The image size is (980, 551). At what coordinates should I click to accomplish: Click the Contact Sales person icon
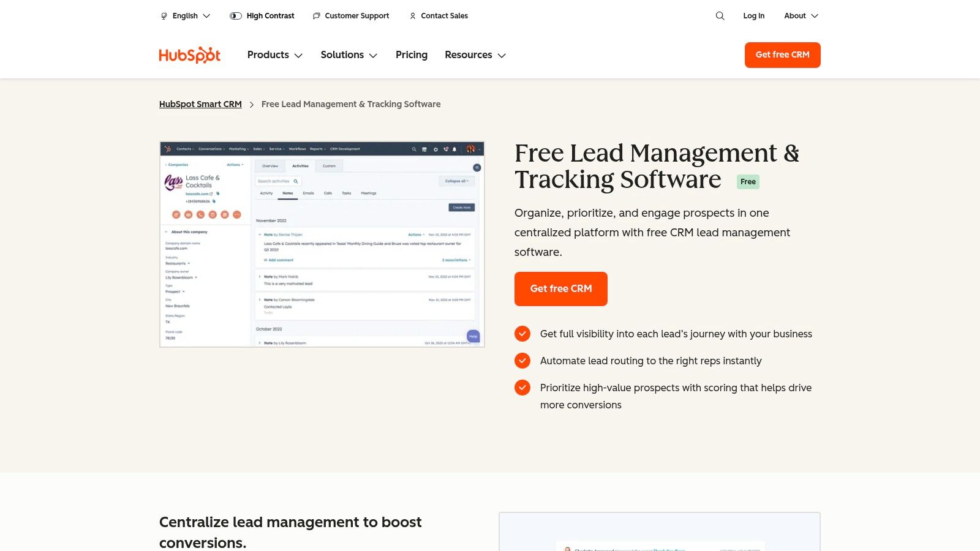point(412,16)
